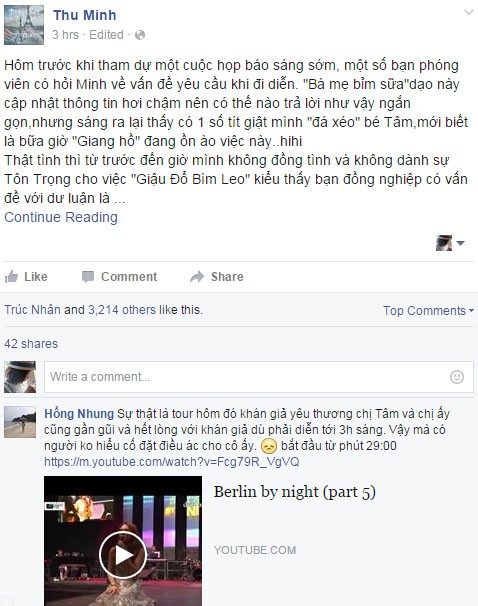The height and width of the screenshot is (606, 478).
Task: Click the Share arrow icon
Action: coord(197,277)
